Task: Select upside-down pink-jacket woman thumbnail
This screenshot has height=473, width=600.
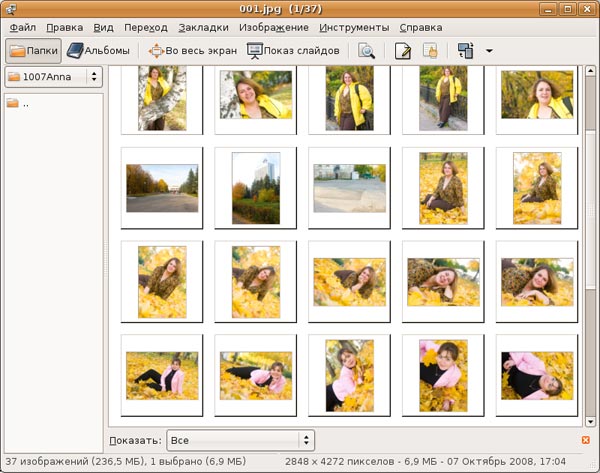Action: [537, 375]
